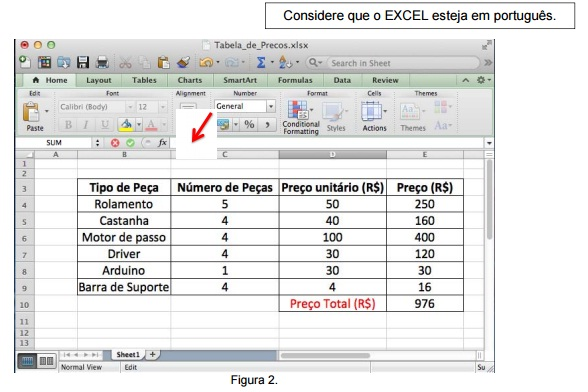Screen dimensions: 588x392
Task: Toggle Bold formatting
Action: 68,125
